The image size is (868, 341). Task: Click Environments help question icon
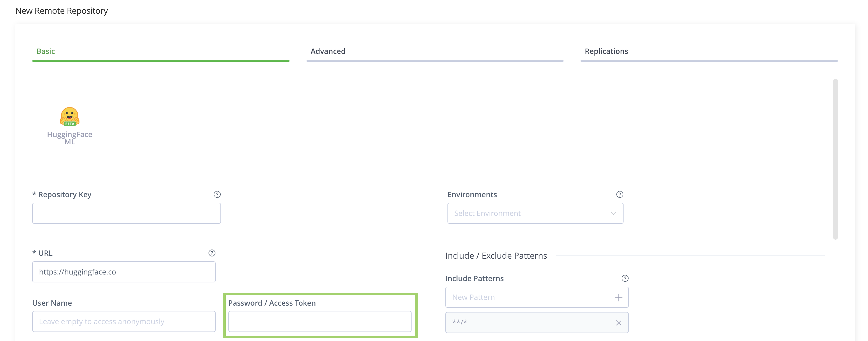pos(619,195)
